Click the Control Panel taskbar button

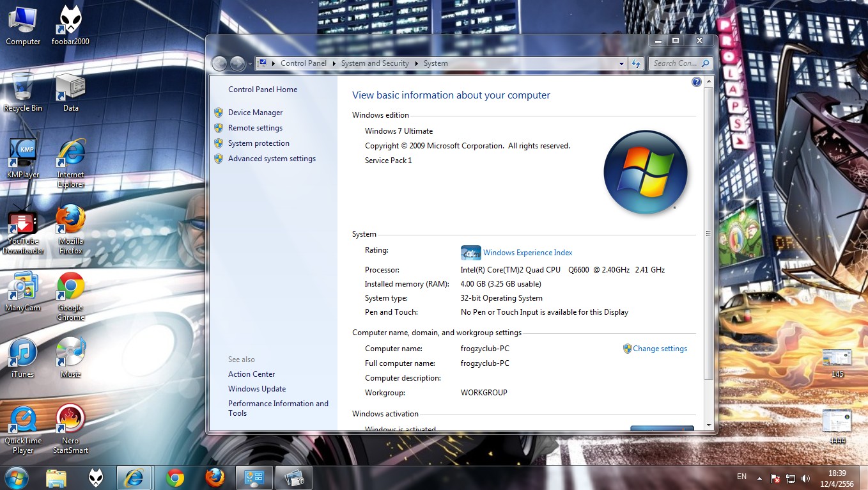click(254, 478)
